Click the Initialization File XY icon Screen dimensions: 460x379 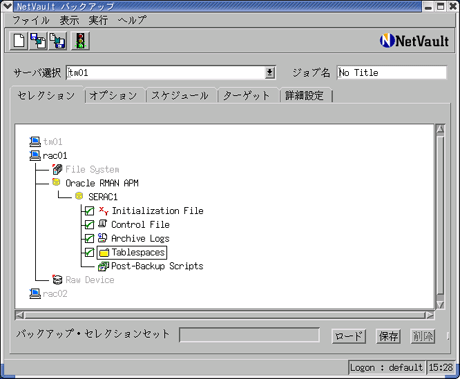click(104, 211)
